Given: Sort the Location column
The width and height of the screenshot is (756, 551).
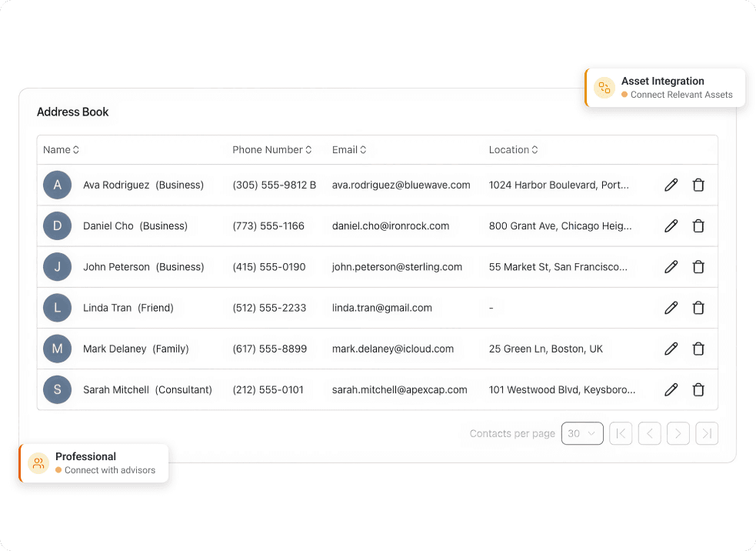Looking at the screenshot, I should tap(513, 150).
